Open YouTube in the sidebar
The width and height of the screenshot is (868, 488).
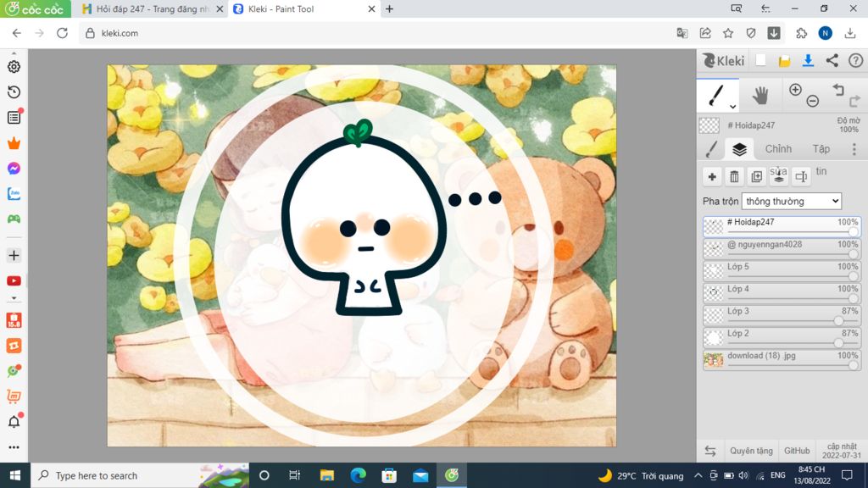[14, 281]
